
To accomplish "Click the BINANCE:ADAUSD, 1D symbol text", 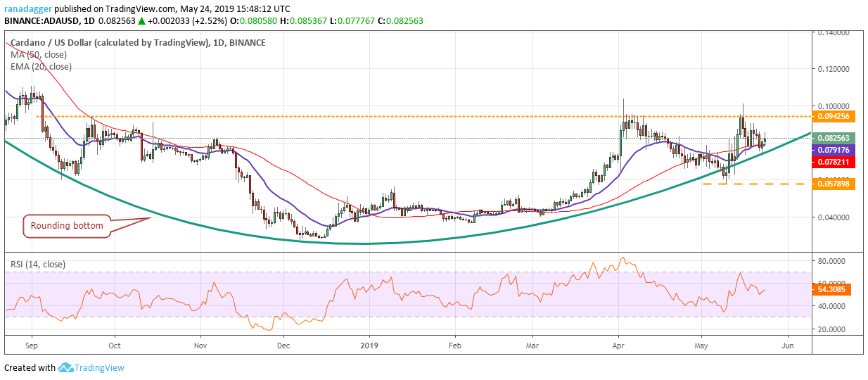I will (x=43, y=21).
